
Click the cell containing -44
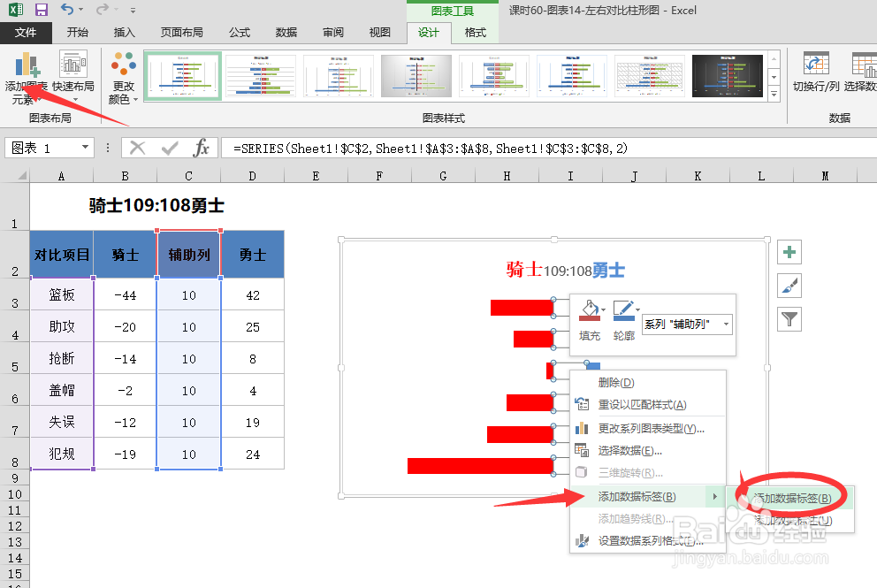pos(126,294)
